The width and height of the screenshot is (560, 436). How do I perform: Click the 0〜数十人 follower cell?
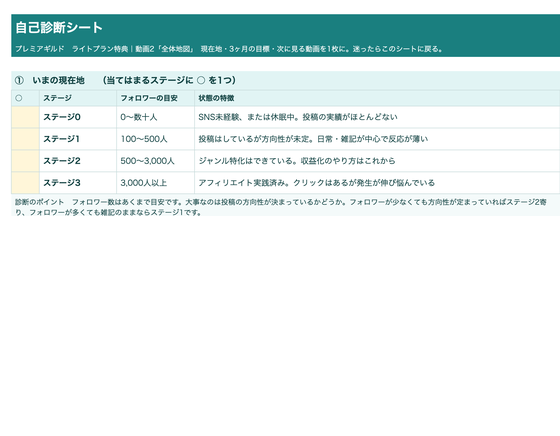[155, 117]
